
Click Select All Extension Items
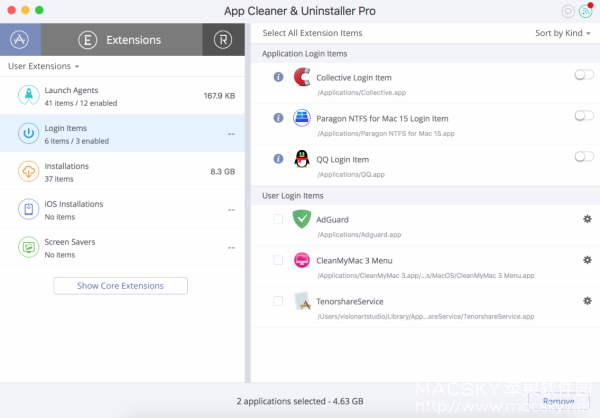pyautogui.click(x=312, y=33)
